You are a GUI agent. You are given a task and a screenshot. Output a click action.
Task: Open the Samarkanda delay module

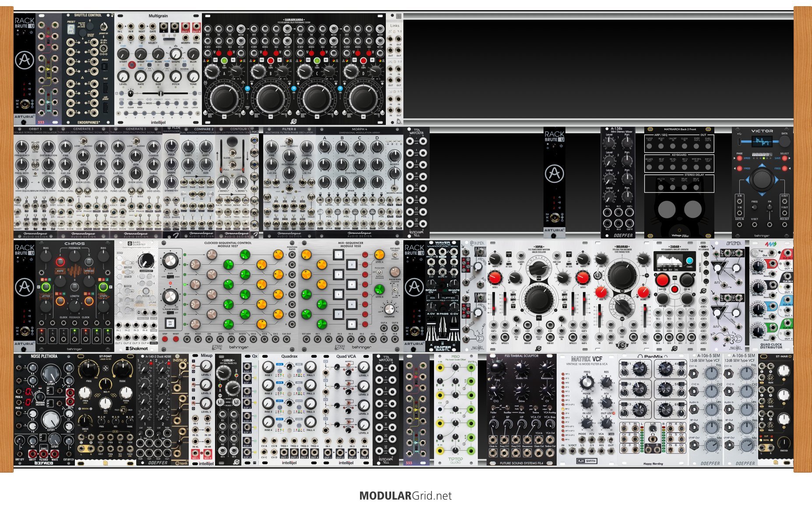294,69
